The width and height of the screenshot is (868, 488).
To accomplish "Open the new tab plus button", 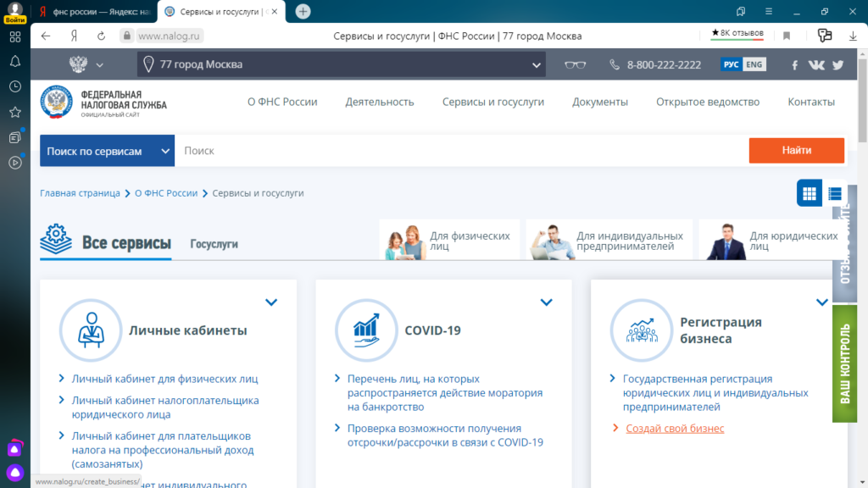I will (303, 12).
